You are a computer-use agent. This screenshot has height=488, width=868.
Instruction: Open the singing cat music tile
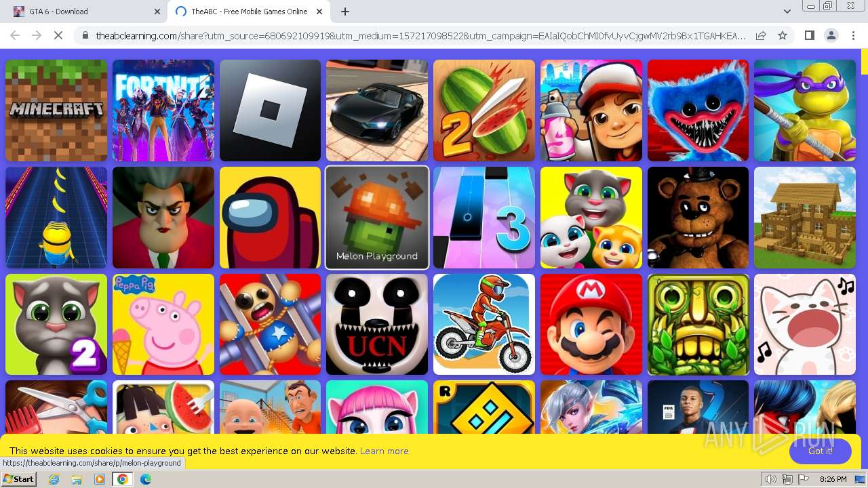(805, 325)
